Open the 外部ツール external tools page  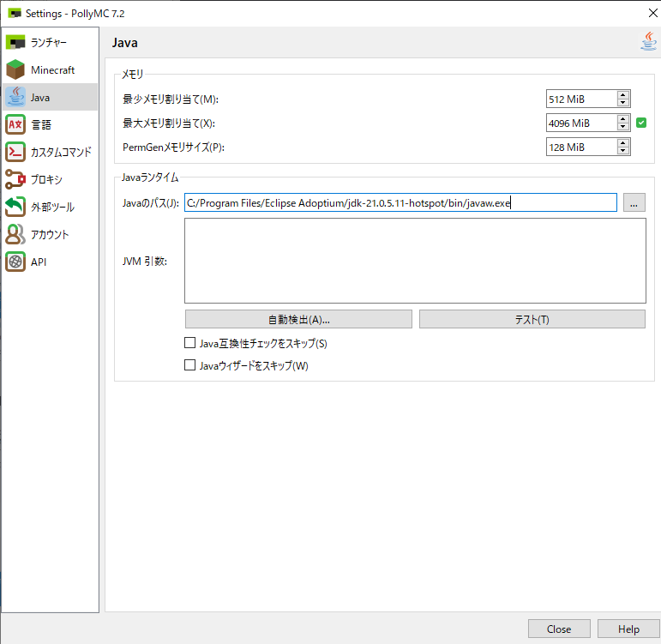point(50,207)
